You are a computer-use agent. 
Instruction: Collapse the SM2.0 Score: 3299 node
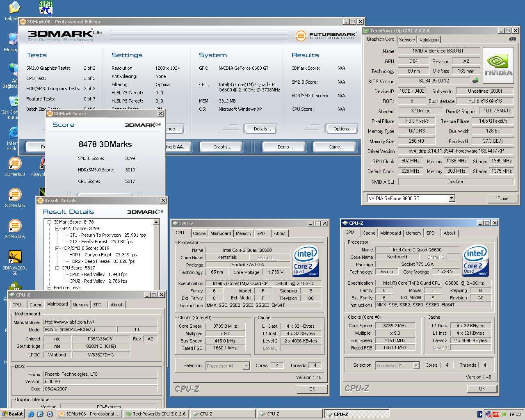click(x=57, y=228)
